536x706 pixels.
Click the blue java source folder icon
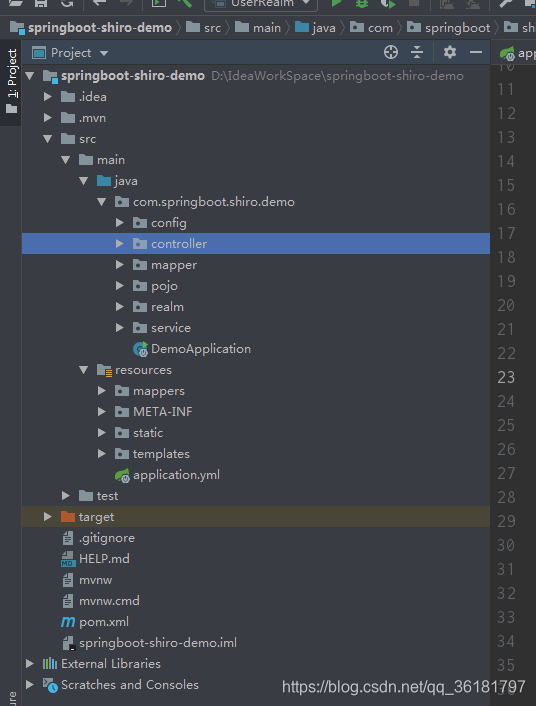pyautogui.click(x=104, y=181)
